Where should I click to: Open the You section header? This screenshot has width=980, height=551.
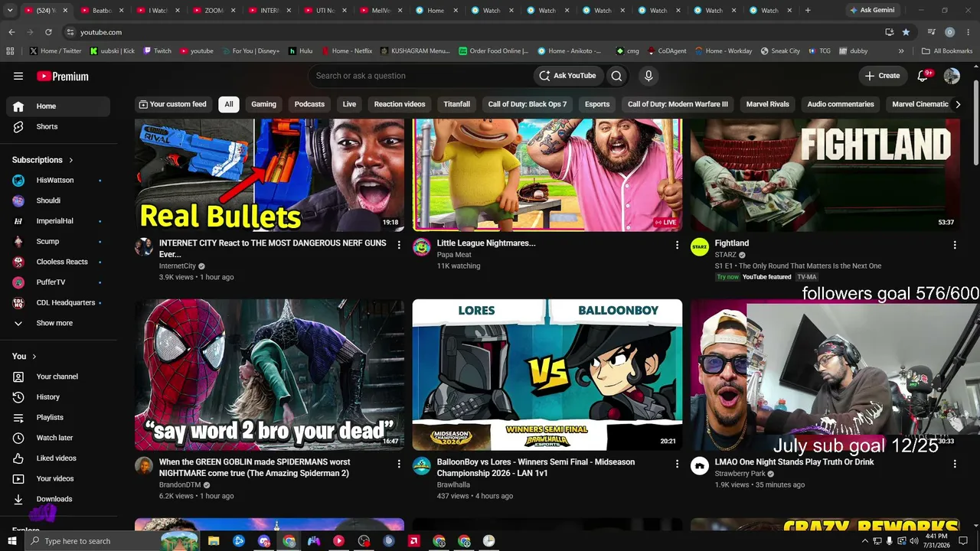click(24, 356)
